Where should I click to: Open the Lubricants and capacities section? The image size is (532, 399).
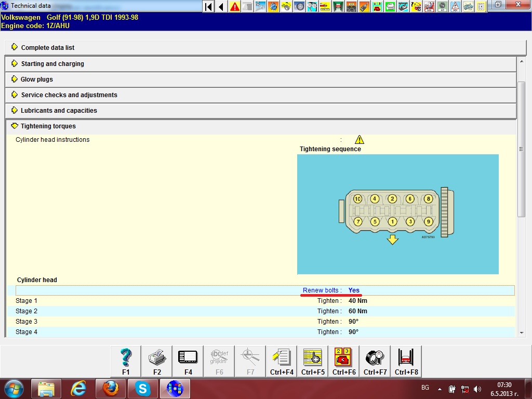(x=59, y=111)
